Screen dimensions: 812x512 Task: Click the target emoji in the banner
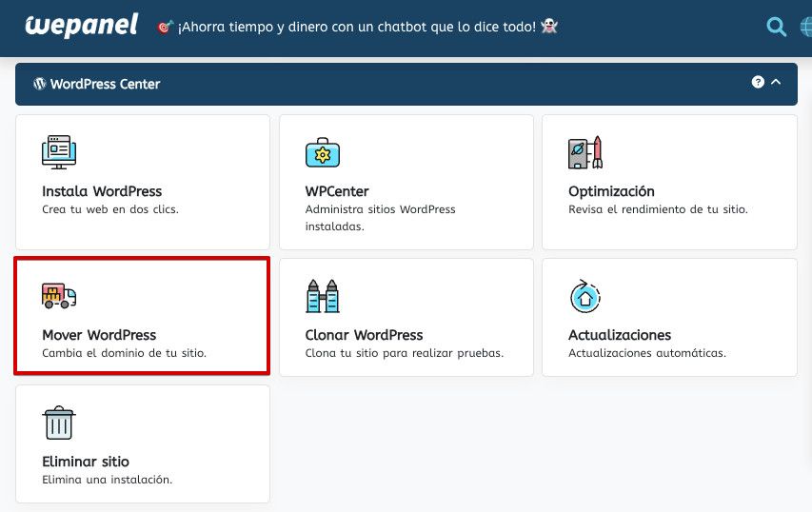[x=165, y=27]
